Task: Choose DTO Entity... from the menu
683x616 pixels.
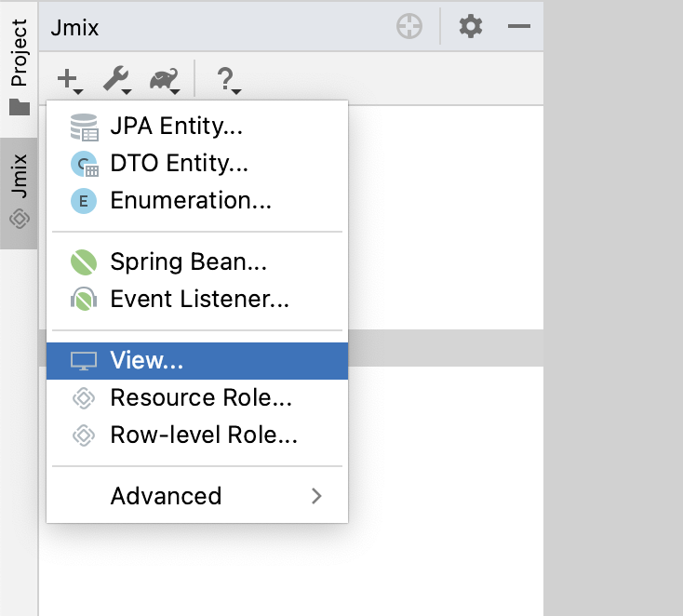Action: pos(179,164)
